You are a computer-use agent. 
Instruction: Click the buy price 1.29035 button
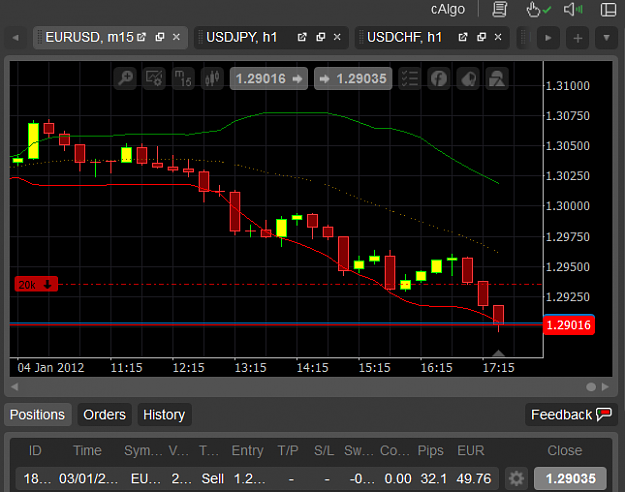[x=353, y=79]
